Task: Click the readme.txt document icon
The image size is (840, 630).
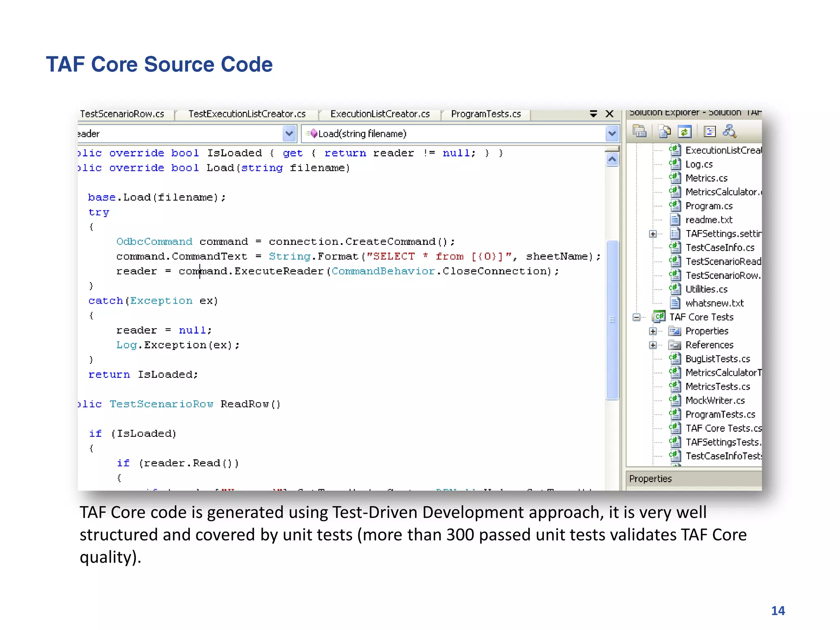Action: [x=675, y=219]
